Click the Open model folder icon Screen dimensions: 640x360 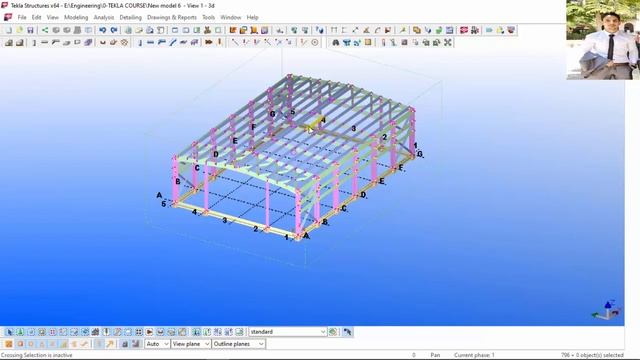click(19, 30)
